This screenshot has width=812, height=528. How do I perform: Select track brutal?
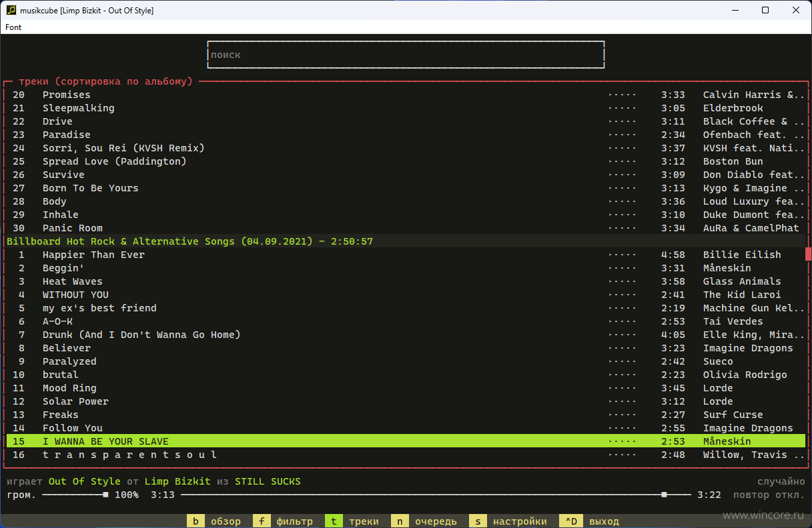(x=406, y=375)
